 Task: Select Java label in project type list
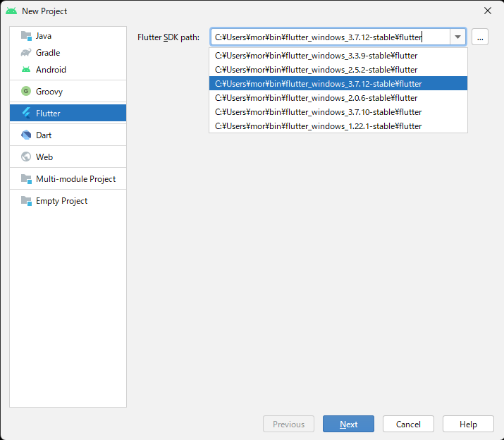click(x=44, y=36)
